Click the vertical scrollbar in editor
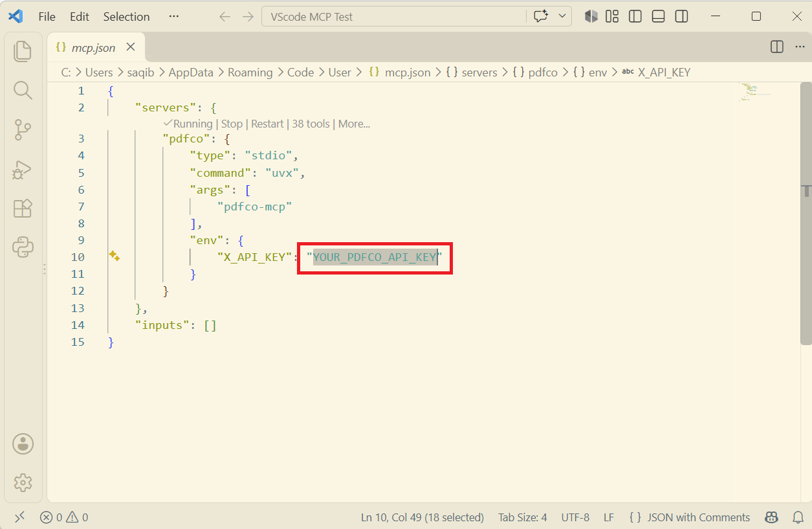Screen dimensions: 812x529 [806, 214]
